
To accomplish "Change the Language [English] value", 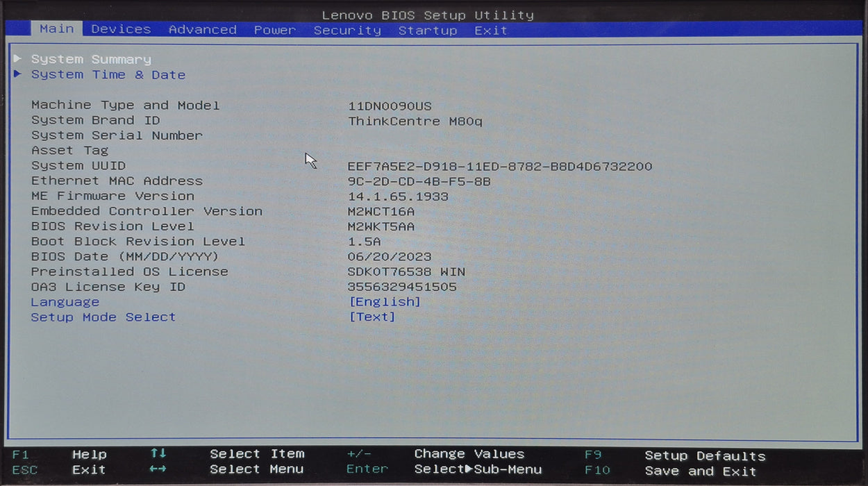I will point(385,302).
